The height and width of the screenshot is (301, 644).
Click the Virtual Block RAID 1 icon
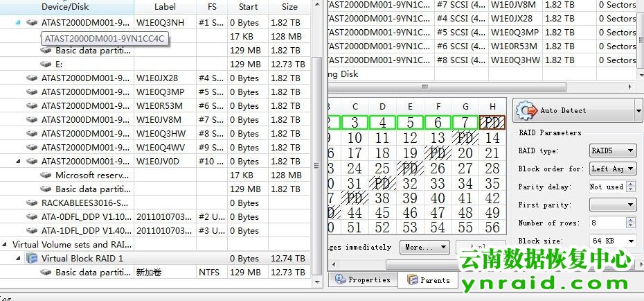point(33,259)
